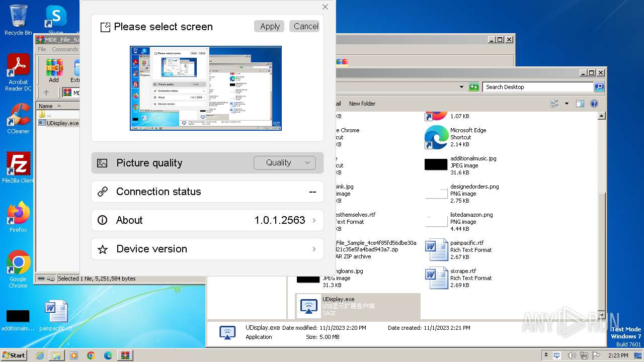This screenshot has height=362, width=644.
Task: Open FileZilla Client desktop icon
Action: point(18,168)
